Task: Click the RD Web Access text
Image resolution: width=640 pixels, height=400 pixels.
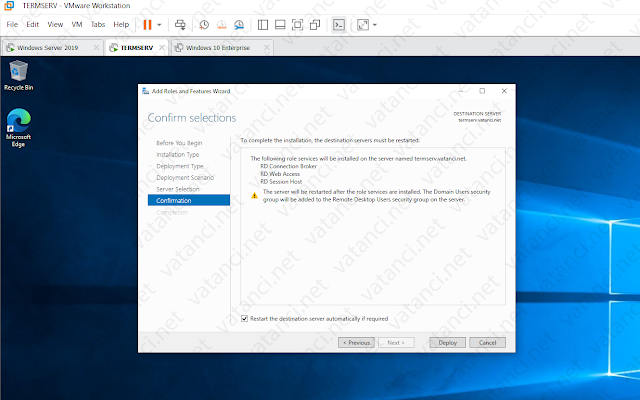Action: pyautogui.click(x=280, y=174)
